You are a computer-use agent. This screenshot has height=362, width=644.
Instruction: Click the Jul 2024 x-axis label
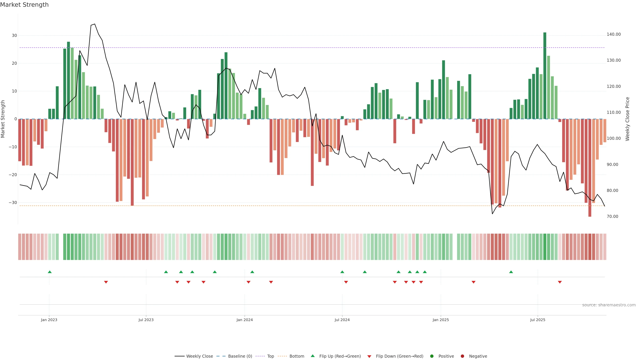pyautogui.click(x=342, y=320)
